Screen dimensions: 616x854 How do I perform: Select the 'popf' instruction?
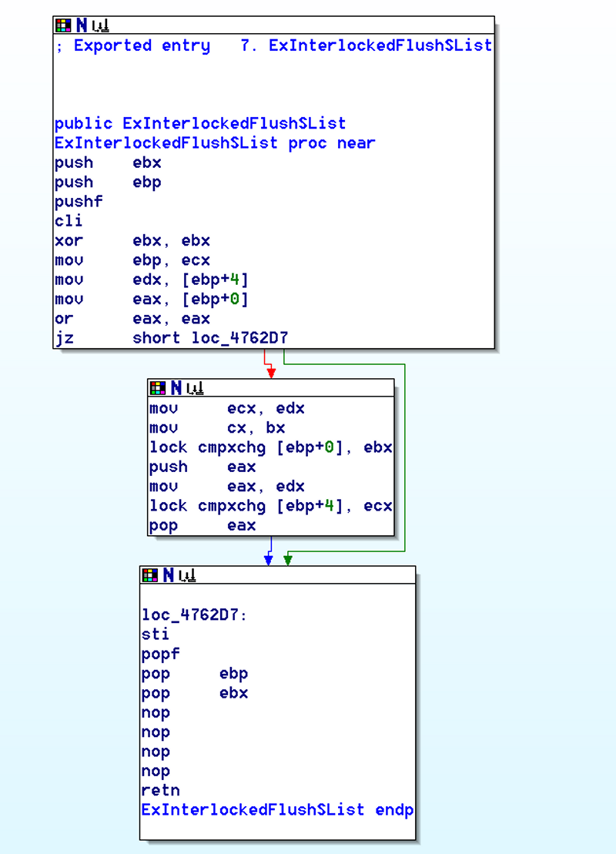pyautogui.click(x=160, y=654)
